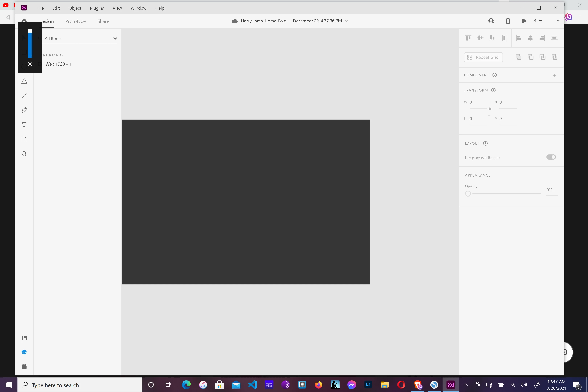Click the Opacity slider handle
Screen dimensions: 588x392
tap(468, 194)
